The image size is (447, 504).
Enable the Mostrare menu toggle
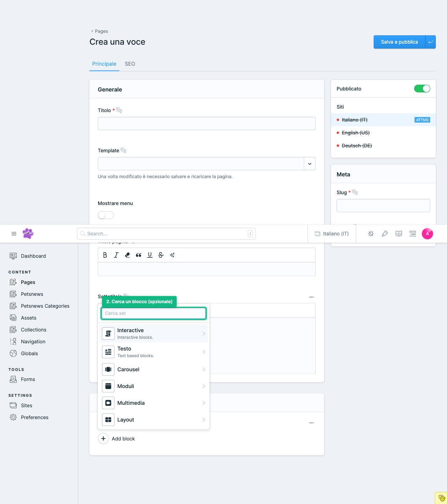[106, 215]
